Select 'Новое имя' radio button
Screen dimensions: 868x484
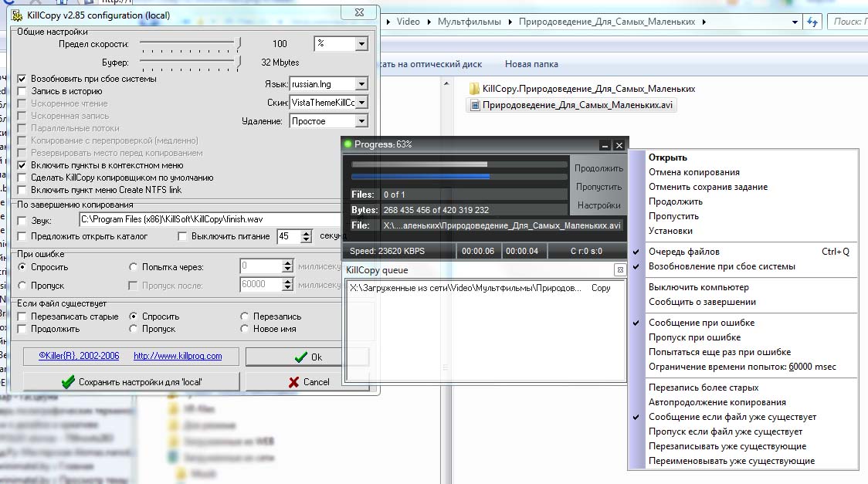point(244,329)
